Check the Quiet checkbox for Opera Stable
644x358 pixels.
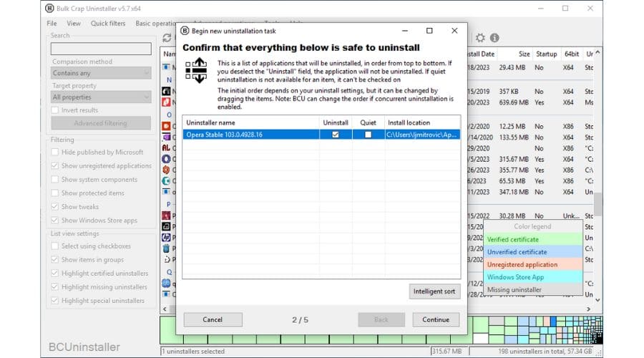click(x=368, y=135)
